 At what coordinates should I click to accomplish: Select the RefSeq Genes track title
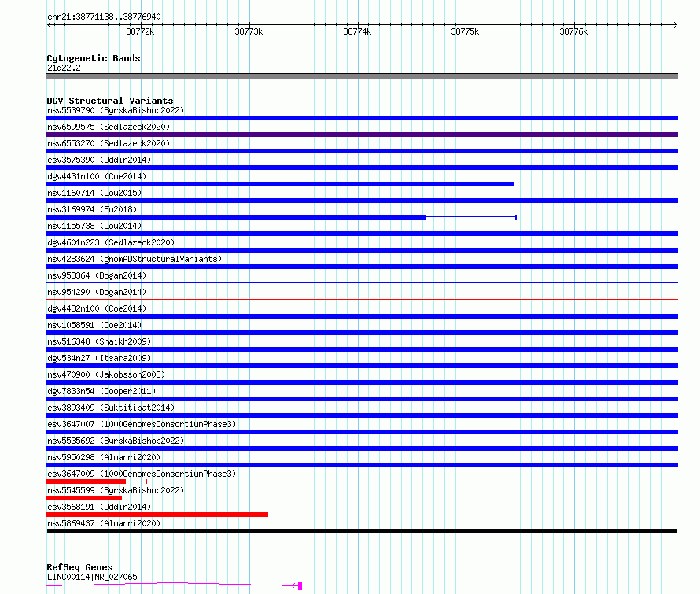tap(79, 567)
